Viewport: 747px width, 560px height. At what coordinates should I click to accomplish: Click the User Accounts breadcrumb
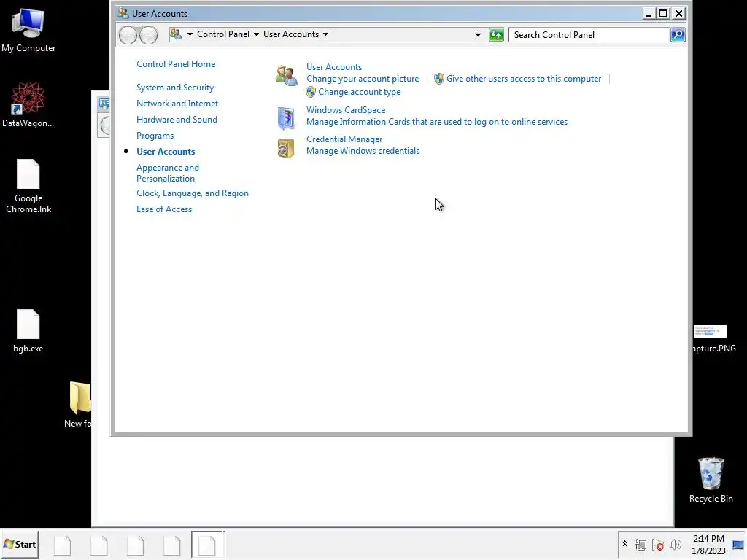[291, 34]
